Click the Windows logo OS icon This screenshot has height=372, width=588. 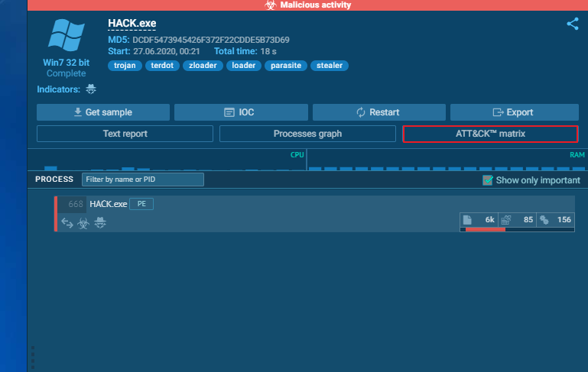tap(67, 35)
